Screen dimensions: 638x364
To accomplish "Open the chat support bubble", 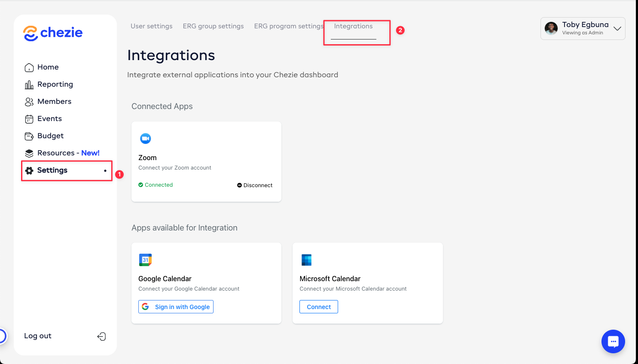I will 613,342.
